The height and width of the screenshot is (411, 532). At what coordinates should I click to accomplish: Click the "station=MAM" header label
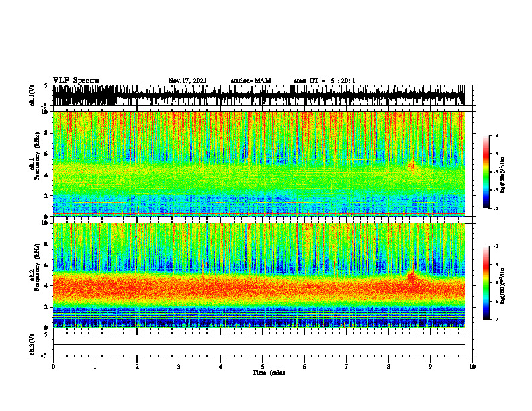251,81
